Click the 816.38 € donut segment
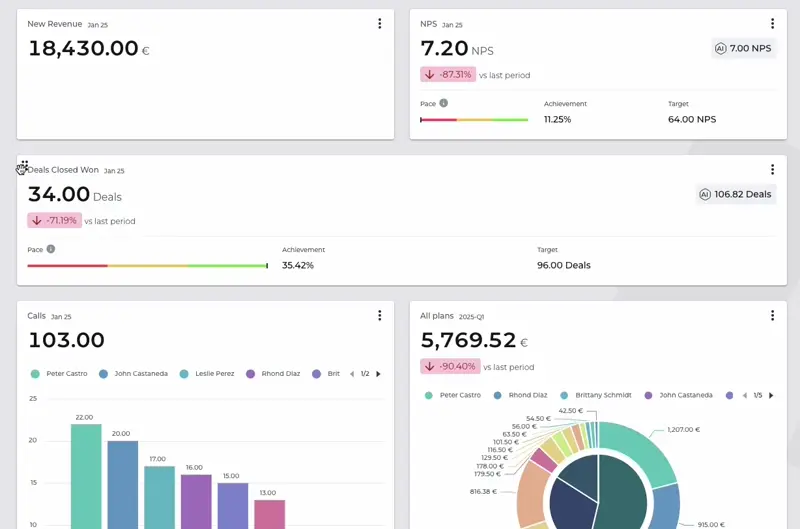Screen dimensions: 800x529 coord(531,494)
